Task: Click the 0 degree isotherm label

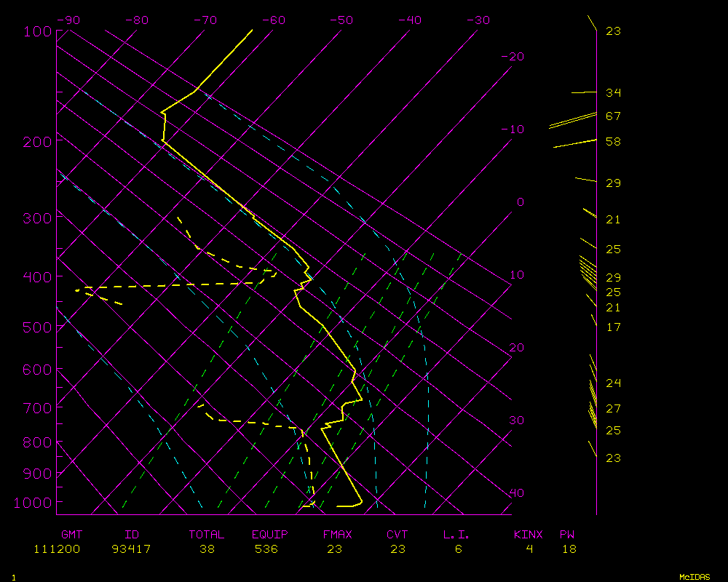Action: [x=520, y=202]
